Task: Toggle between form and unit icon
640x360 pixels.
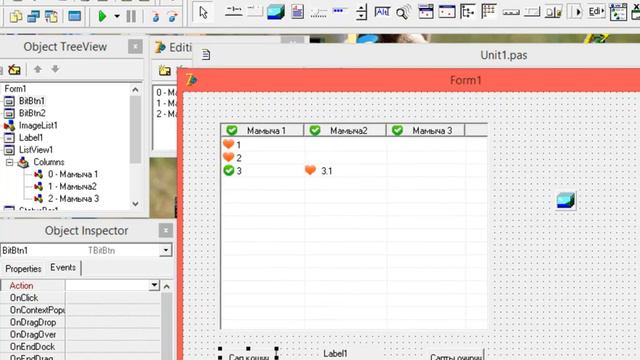Action: pos(51,17)
